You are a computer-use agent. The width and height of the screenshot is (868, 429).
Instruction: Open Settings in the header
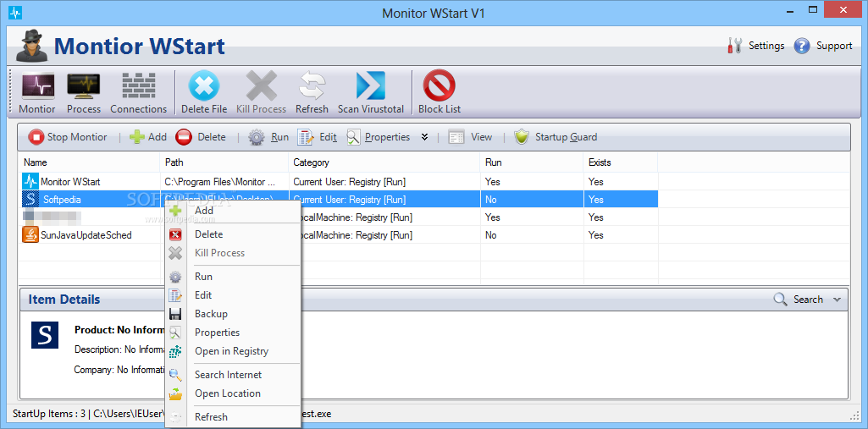(755, 46)
